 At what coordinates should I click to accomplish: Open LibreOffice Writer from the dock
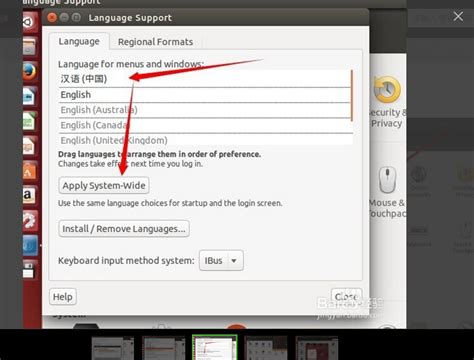coord(29,96)
